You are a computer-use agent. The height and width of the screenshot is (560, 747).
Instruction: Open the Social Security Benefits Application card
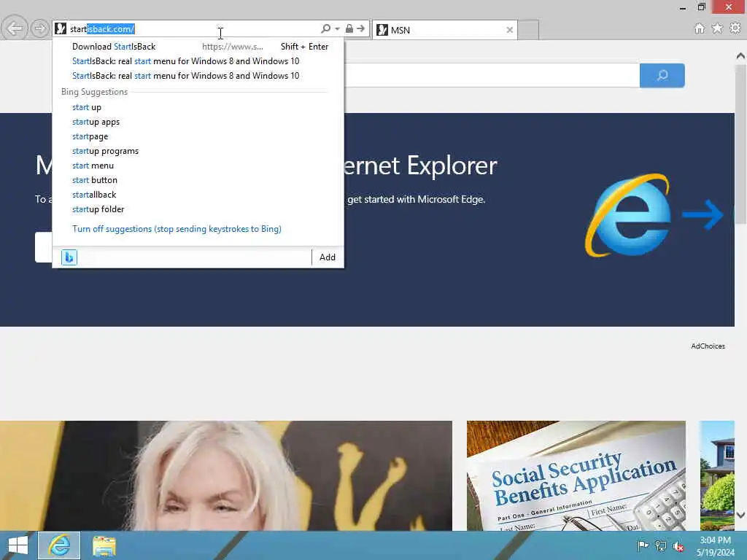pos(576,475)
